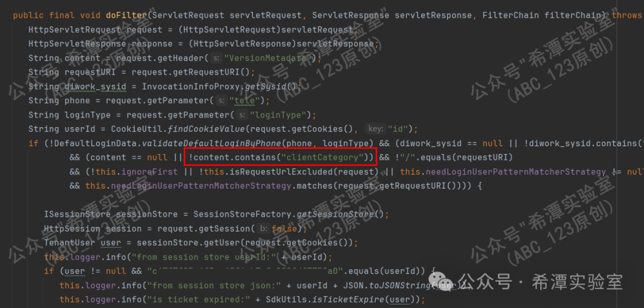Select the doFilter method name
The width and height of the screenshot is (644, 308).
click(x=121, y=16)
